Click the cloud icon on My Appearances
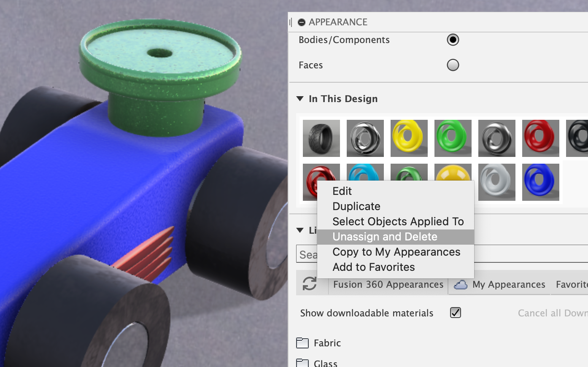Screen dimensions: 588x367 [x=460, y=285]
